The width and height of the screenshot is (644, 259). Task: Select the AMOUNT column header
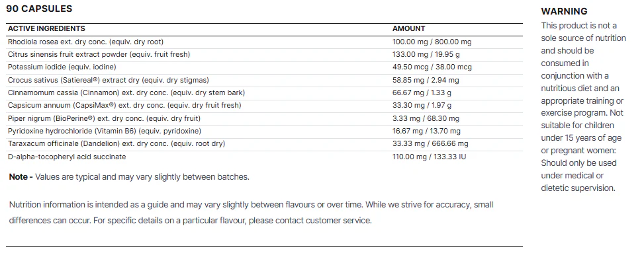coord(408,28)
